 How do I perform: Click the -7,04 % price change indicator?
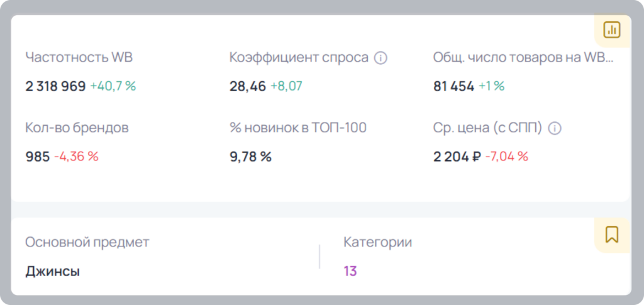coord(506,157)
